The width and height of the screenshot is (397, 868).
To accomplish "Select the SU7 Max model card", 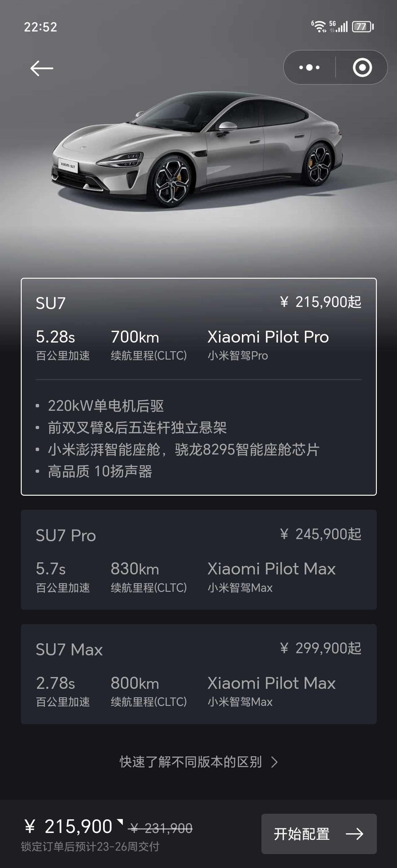I will click(x=199, y=674).
